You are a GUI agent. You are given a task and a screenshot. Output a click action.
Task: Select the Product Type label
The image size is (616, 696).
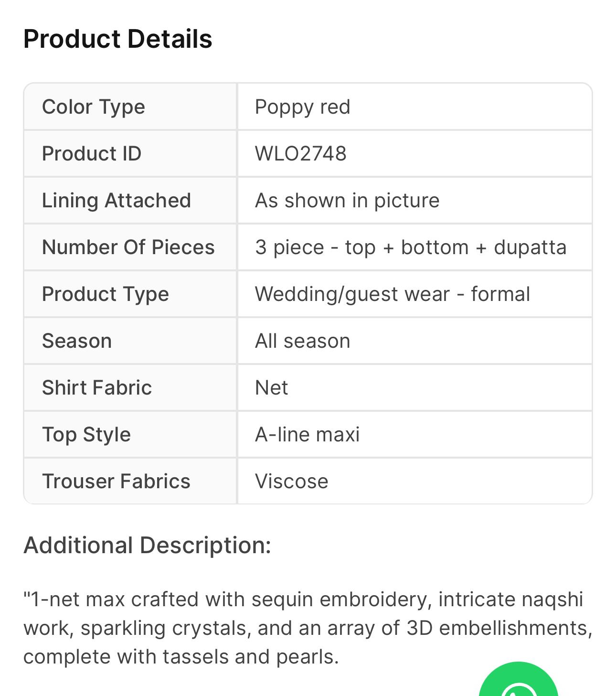105,294
